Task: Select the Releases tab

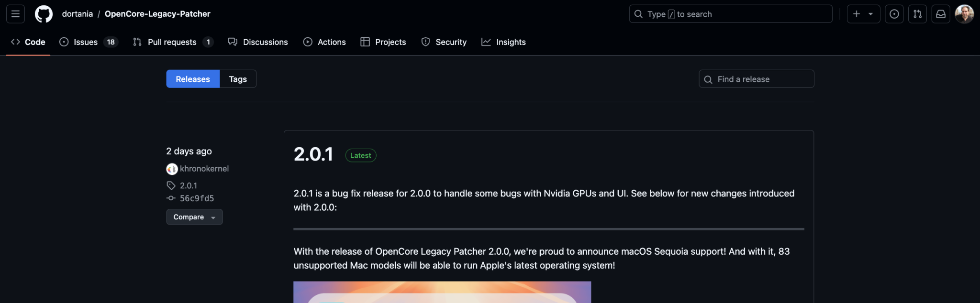Action: click(193, 79)
